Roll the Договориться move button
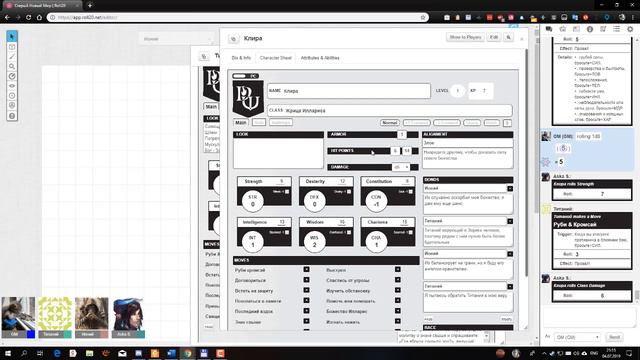 307,280
